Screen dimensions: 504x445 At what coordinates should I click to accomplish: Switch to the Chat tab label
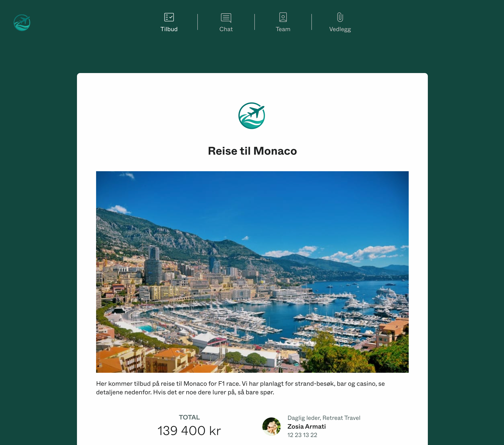(226, 29)
